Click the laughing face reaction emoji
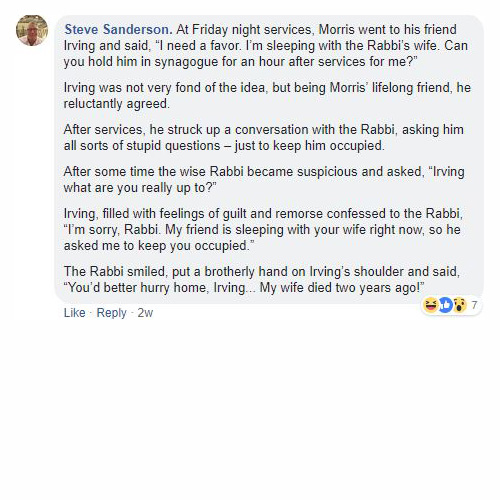The width and height of the screenshot is (500, 500). tap(431, 305)
